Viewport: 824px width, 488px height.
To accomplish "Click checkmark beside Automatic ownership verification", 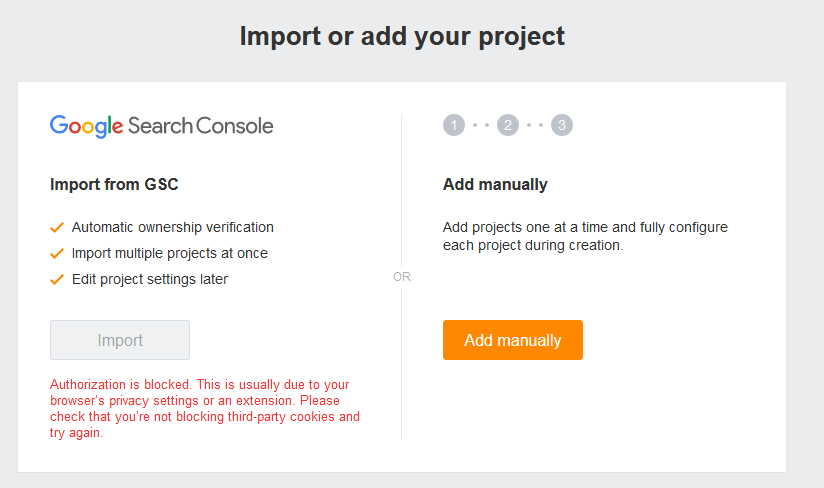I will [57, 227].
